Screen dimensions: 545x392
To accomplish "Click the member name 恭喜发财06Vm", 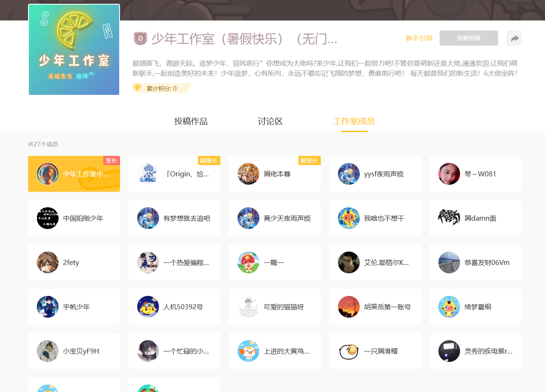I will pos(487,262).
